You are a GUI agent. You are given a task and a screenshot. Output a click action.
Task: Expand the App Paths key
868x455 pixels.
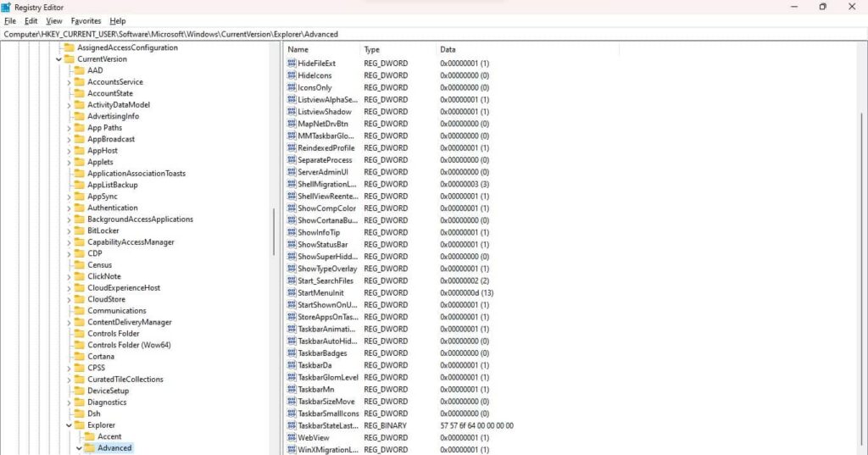(69, 128)
